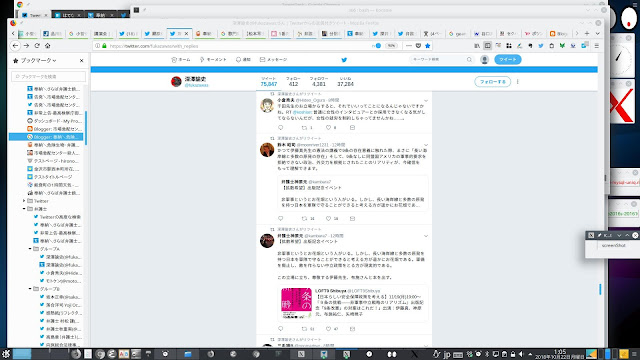
Task: Open Twitter messages (メッセージ) item
Action: point(273,60)
